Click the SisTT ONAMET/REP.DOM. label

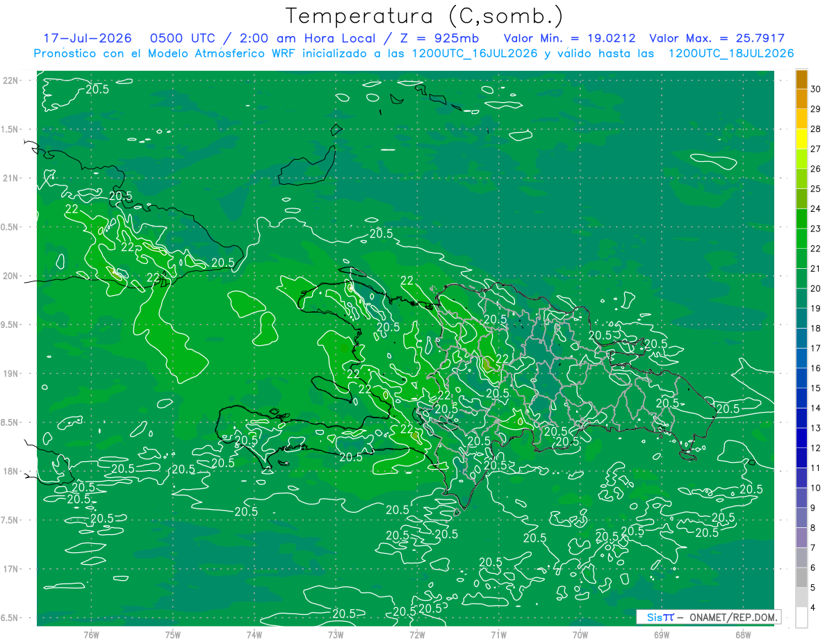708,617
